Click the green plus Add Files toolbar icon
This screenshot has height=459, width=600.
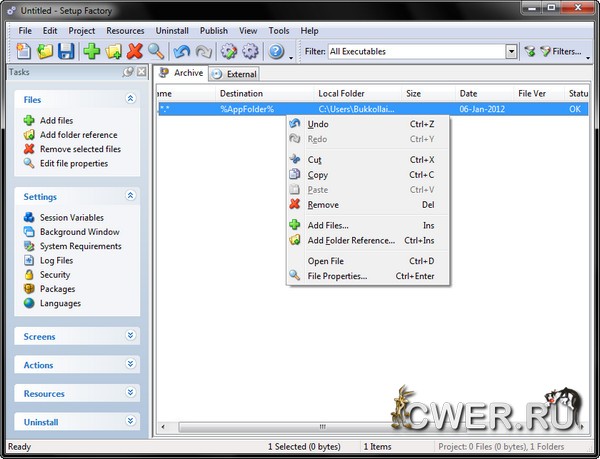(x=92, y=51)
